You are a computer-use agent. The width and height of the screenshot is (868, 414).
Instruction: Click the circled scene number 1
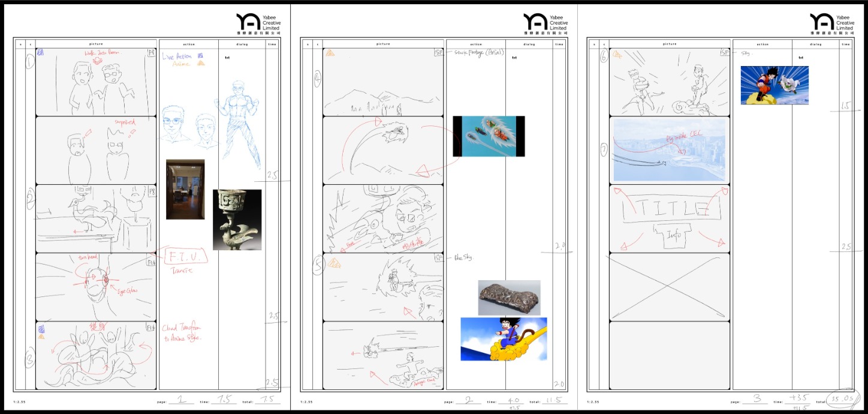pos(29,61)
